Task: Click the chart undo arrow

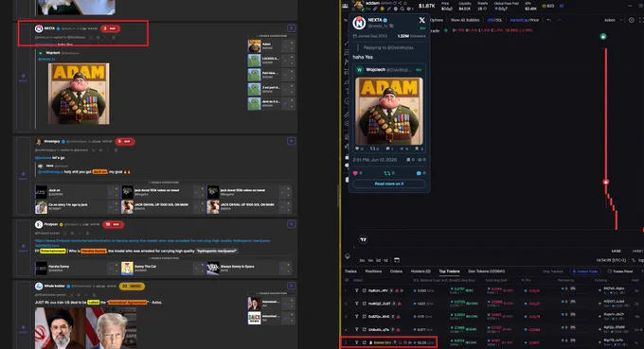Action: [549, 20]
